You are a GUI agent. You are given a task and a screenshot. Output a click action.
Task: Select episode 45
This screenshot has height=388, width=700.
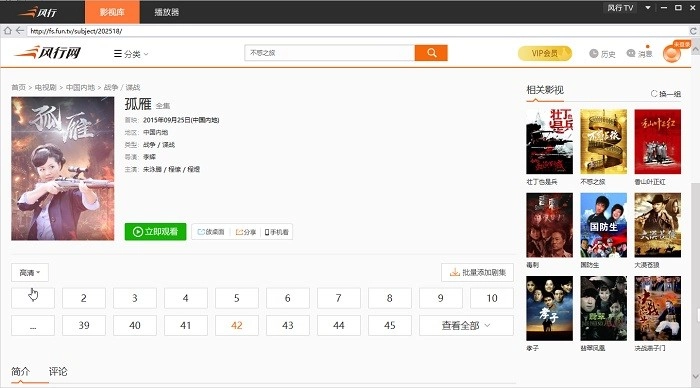click(390, 325)
